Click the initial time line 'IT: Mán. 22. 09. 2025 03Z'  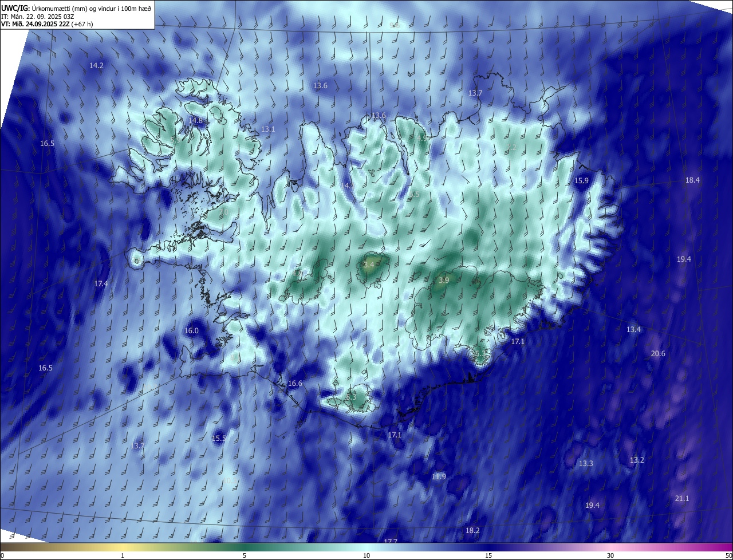[38, 16]
